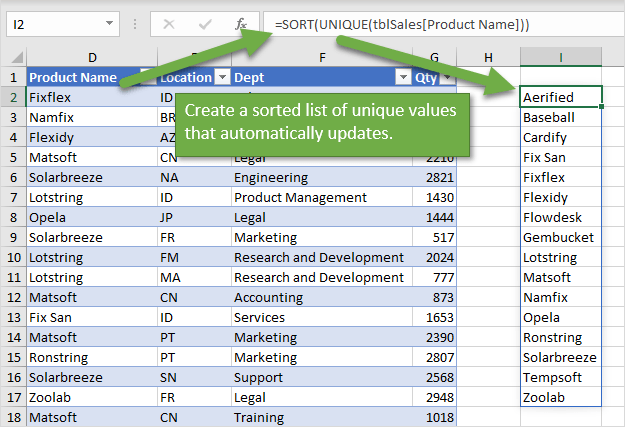Open the Qty column filter dropdown

pos(447,77)
